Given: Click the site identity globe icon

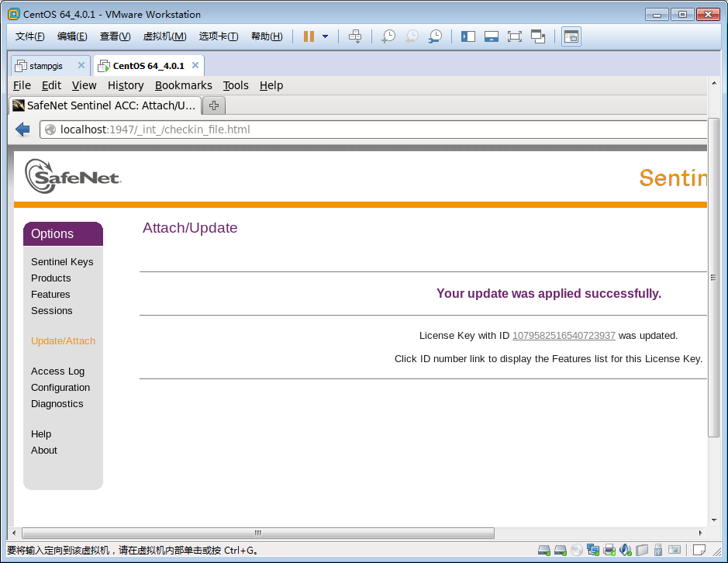Looking at the screenshot, I should pos(50,130).
